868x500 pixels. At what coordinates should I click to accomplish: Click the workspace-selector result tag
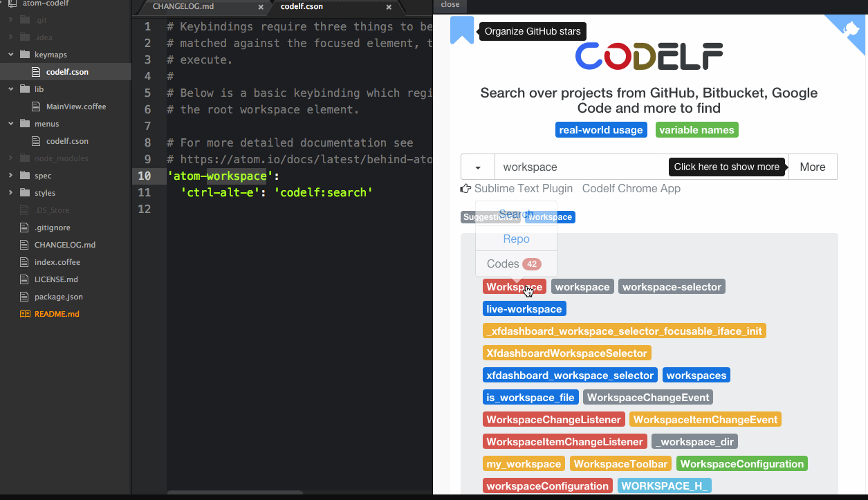[x=672, y=286]
